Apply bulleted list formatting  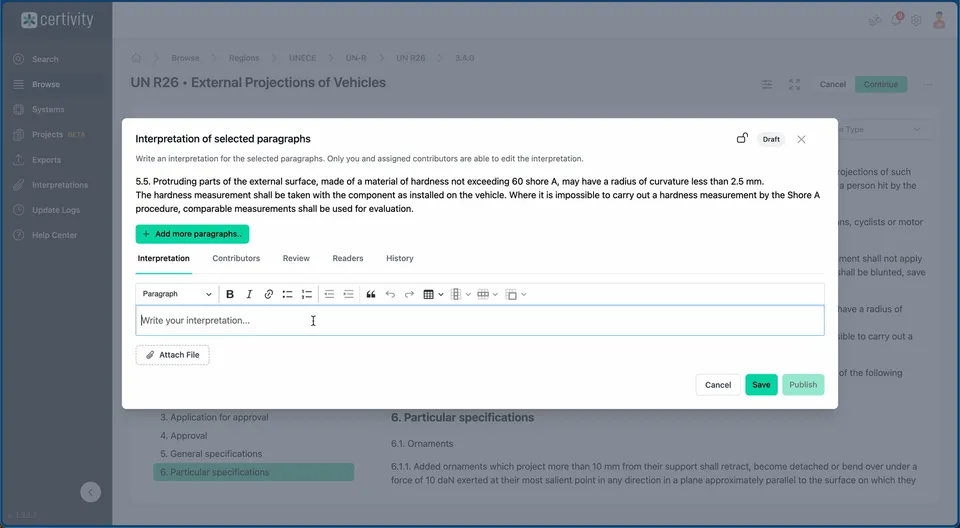point(287,294)
